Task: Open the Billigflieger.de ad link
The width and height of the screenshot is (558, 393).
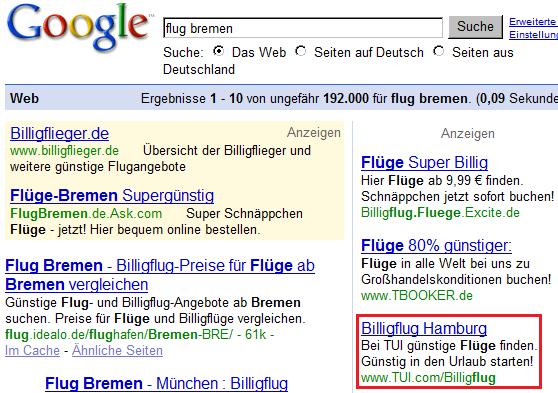Action: tap(59, 134)
